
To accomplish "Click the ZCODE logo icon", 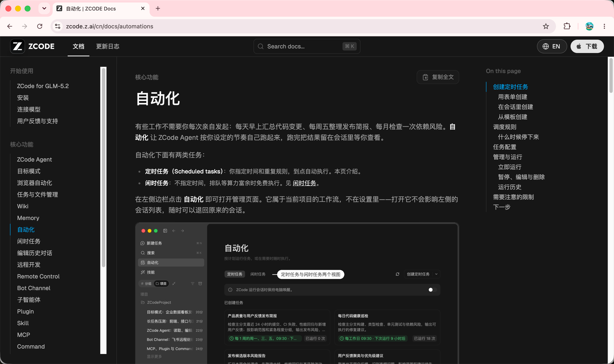I will point(17,46).
